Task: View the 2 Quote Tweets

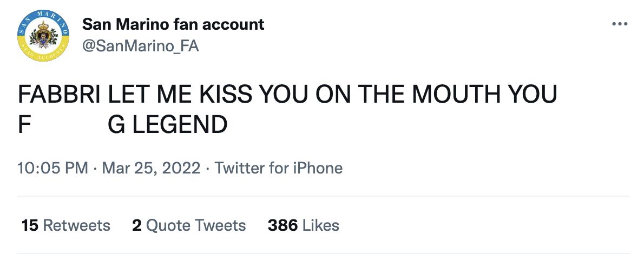Action: click(x=189, y=225)
